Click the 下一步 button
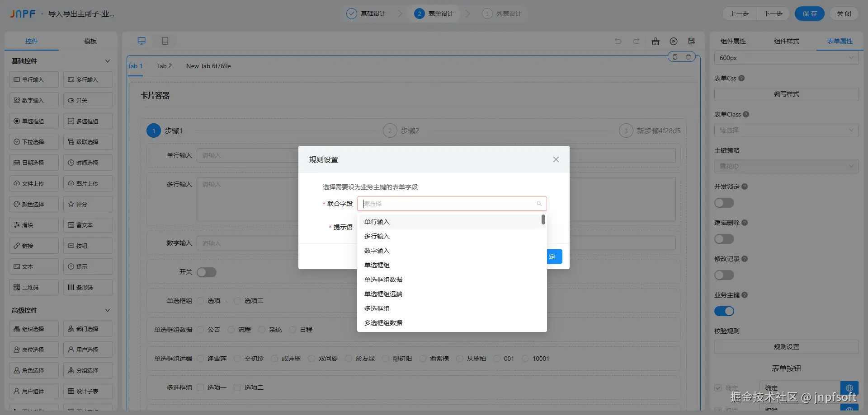The height and width of the screenshot is (415, 868). (x=773, y=14)
